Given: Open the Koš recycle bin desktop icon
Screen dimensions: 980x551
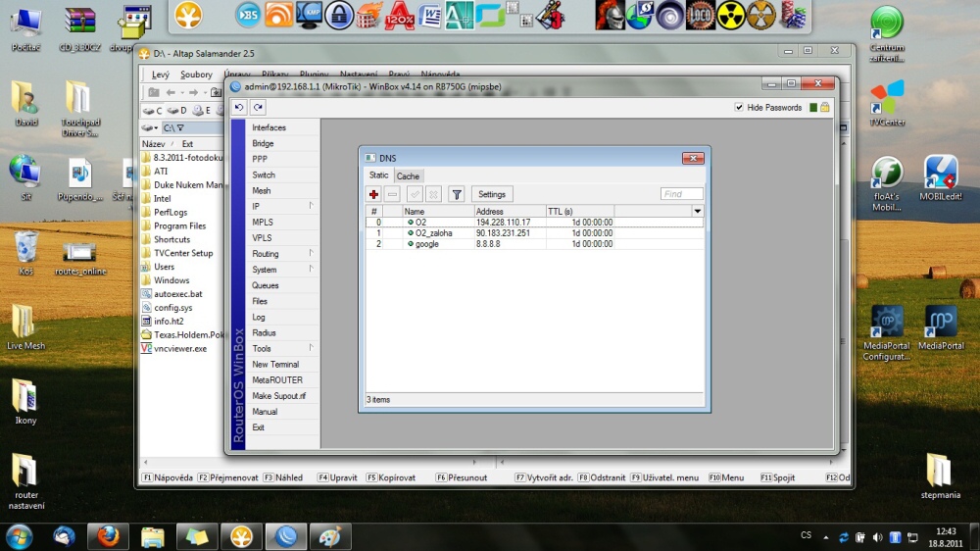Looking at the screenshot, I should tap(25, 253).
